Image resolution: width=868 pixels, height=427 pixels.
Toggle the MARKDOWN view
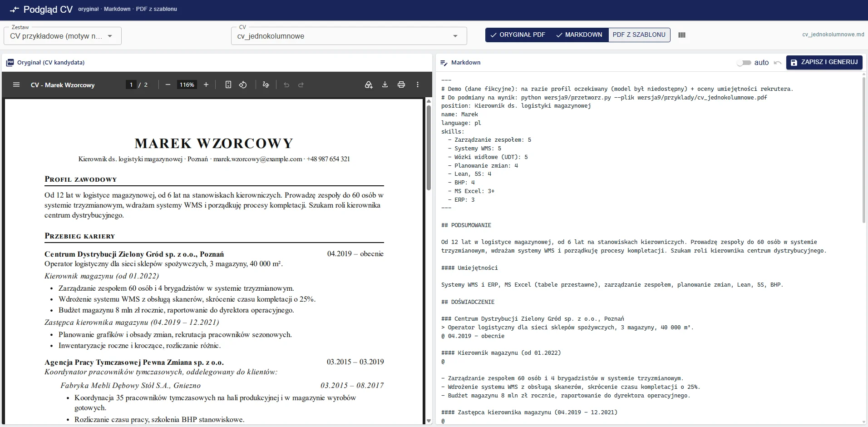579,35
